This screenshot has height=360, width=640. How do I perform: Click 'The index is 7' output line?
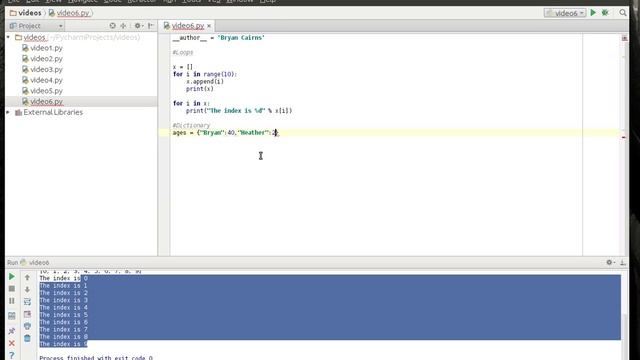pyautogui.click(x=63, y=329)
